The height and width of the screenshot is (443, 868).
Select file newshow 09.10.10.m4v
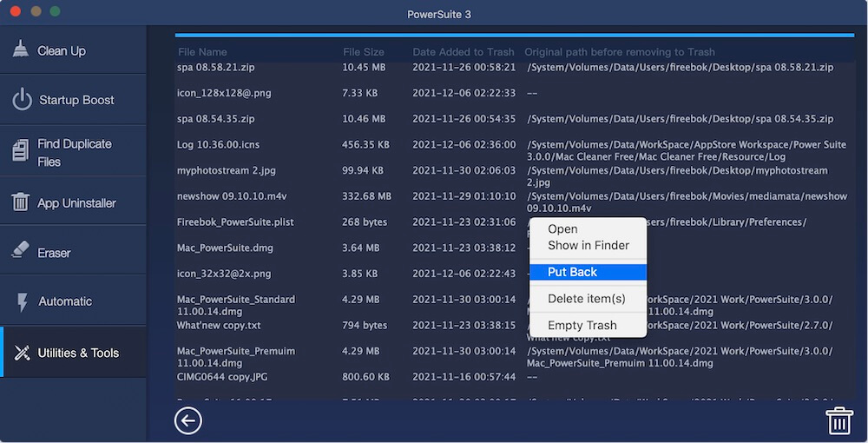click(232, 196)
